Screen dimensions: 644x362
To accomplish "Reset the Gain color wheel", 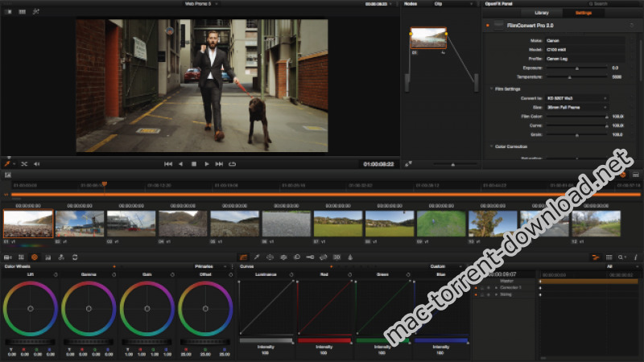I will [171, 274].
